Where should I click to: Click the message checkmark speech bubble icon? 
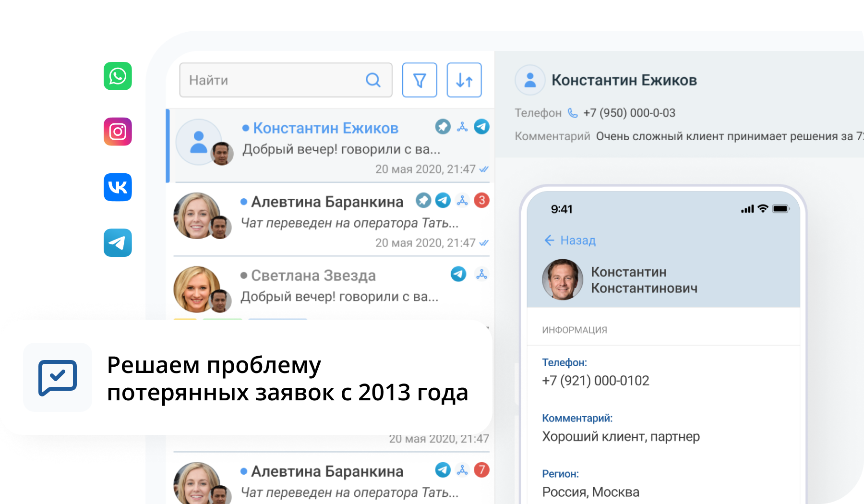[x=58, y=377]
